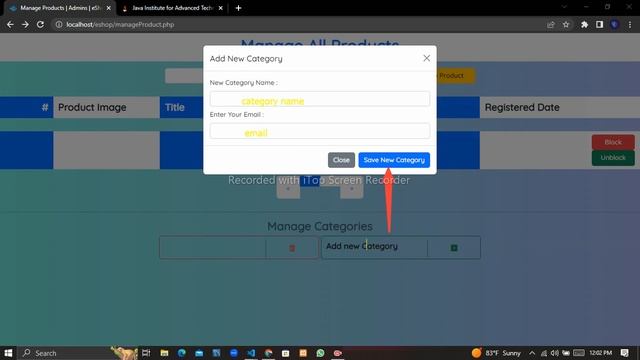This screenshot has height=360, width=640.
Task: Click the Add new Category label
Action: (x=362, y=246)
